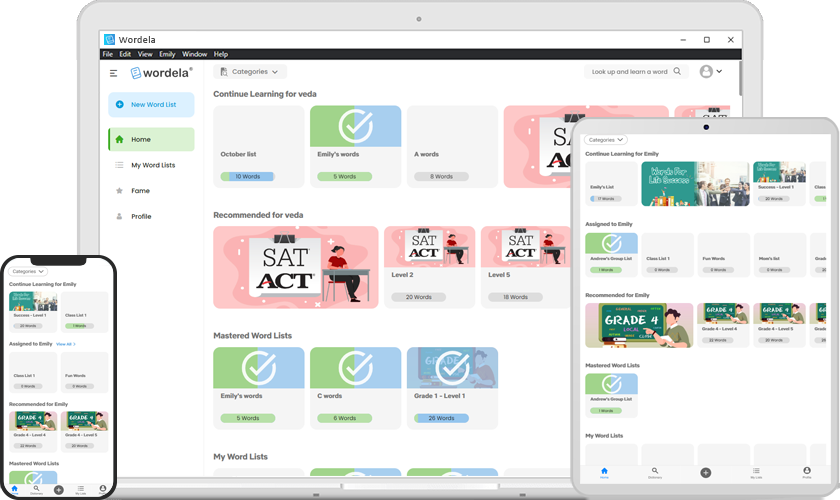Open the hamburger menu in laptop sidebar
Screen dimensions: 840x500
coord(114,73)
